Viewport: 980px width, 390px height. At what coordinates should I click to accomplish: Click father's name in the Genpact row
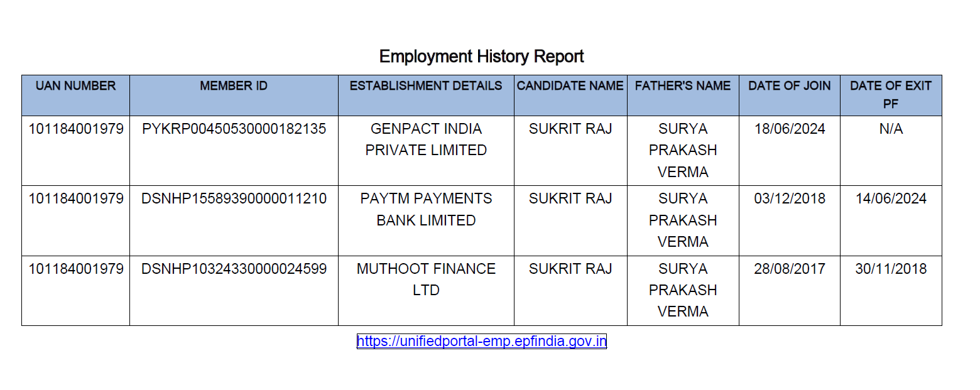click(x=683, y=150)
